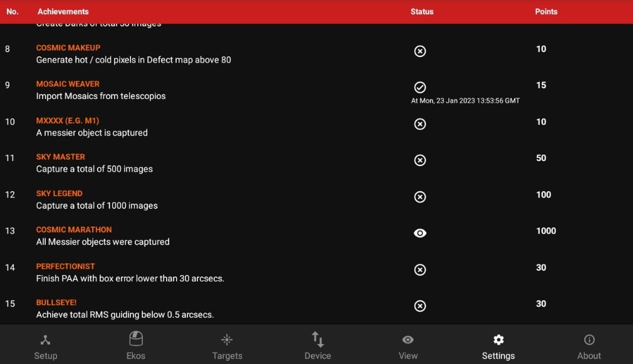This screenshot has height=364, width=633.
Task: Open the Targets tab
Action: pos(227,346)
